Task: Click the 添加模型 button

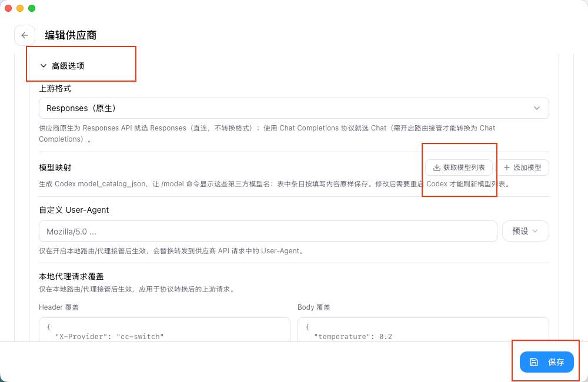Action: pos(523,167)
